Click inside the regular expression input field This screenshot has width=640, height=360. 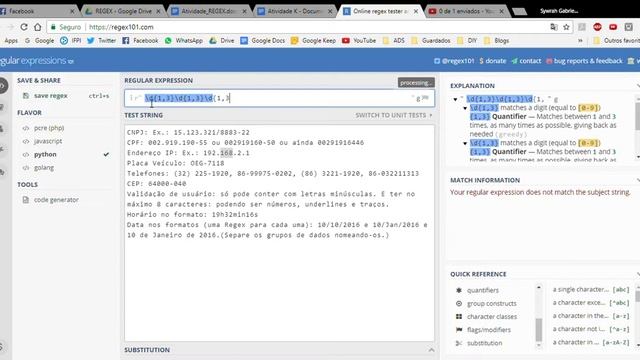279,98
